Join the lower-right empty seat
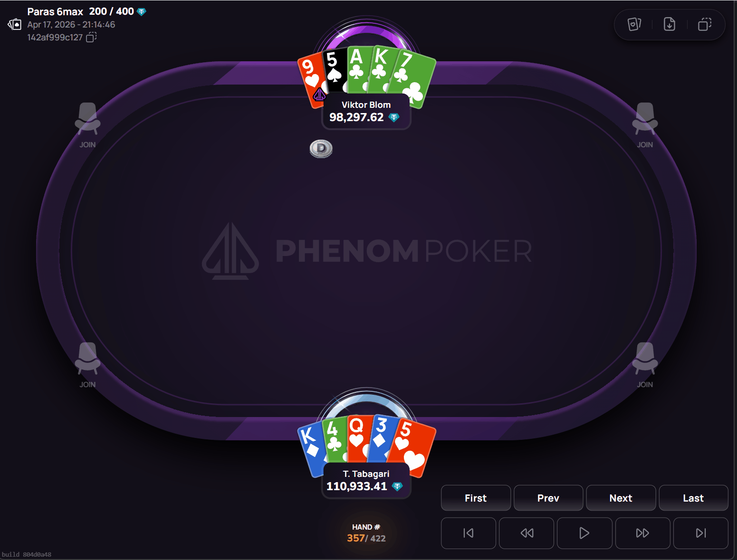This screenshot has width=737, height=560. pos(645,365)
